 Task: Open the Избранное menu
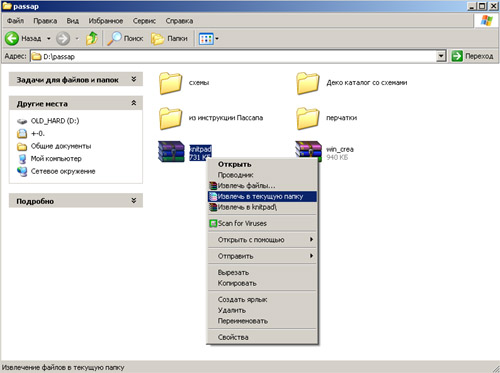point(105,21)
